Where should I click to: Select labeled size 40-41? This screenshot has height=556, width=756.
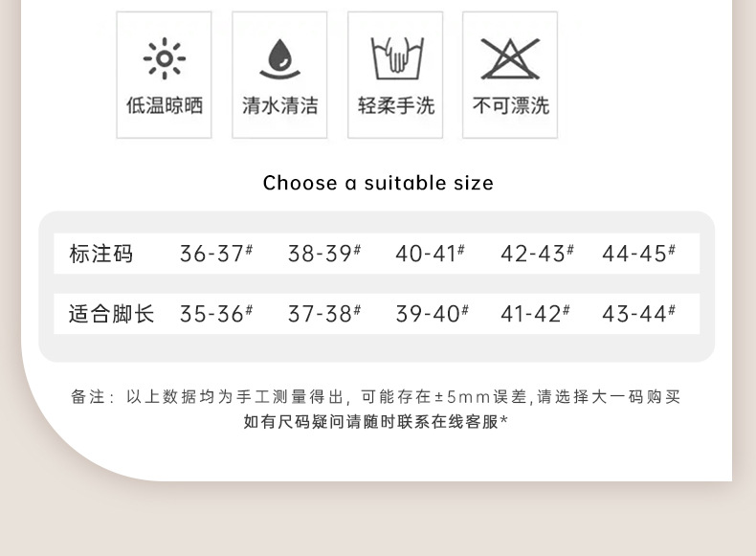pyautogui.click(x=430, y=255)
